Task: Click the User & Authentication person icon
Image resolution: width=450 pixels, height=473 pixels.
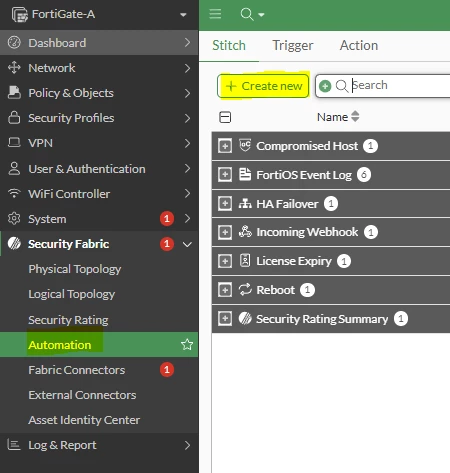Action: (x=14, y=169)
